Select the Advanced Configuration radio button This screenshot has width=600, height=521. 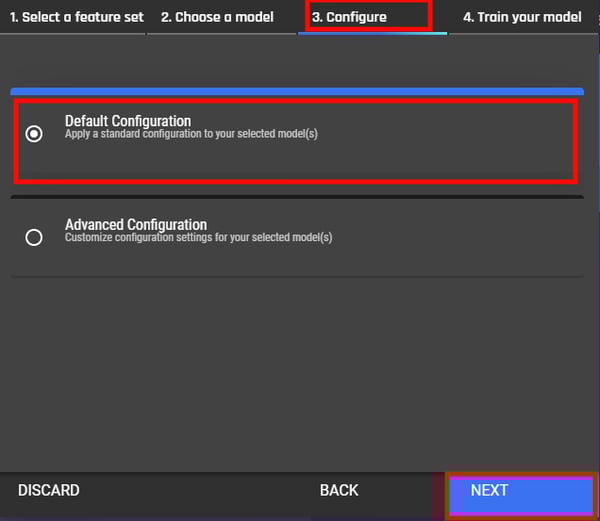pyautogui.click(x=34, y=237)
